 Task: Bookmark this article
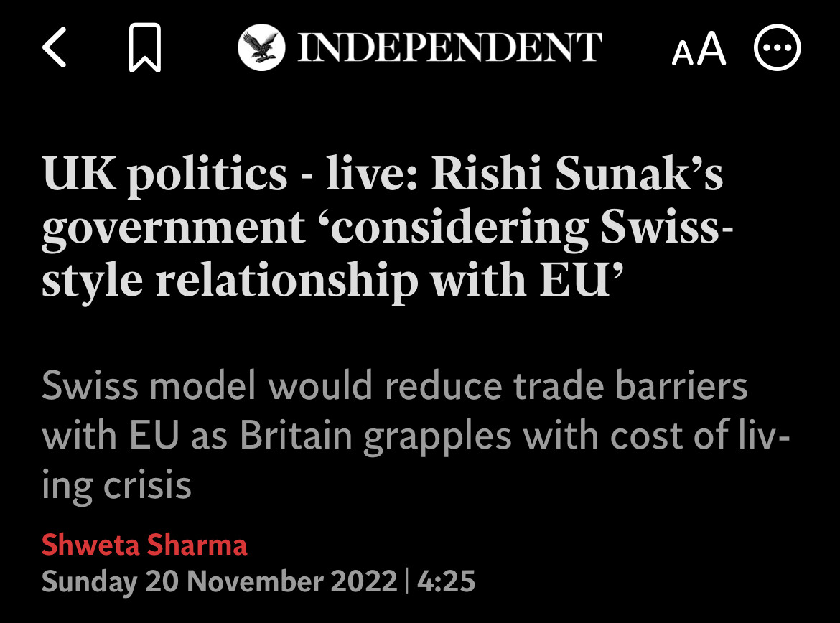point(144,49)
